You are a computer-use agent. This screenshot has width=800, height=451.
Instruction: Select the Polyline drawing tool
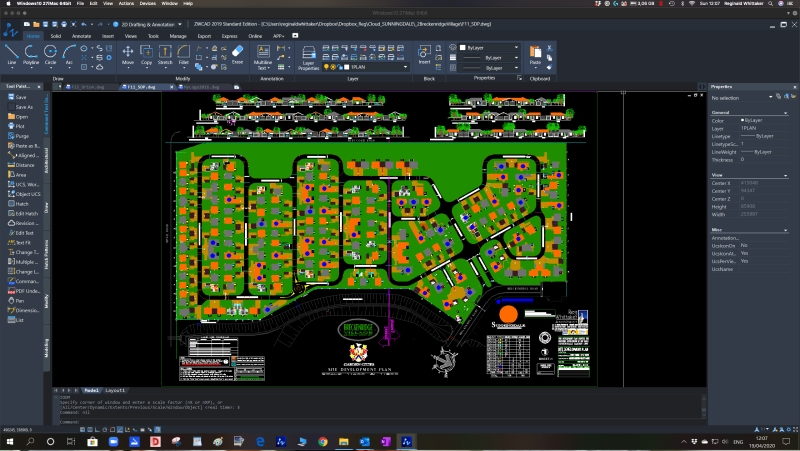point(32,53)
